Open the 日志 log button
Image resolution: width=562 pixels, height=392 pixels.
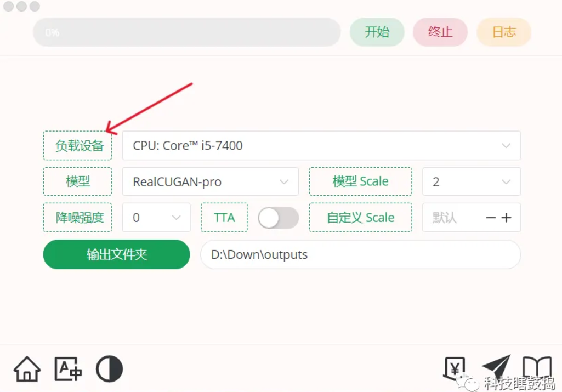pos(504,32)
